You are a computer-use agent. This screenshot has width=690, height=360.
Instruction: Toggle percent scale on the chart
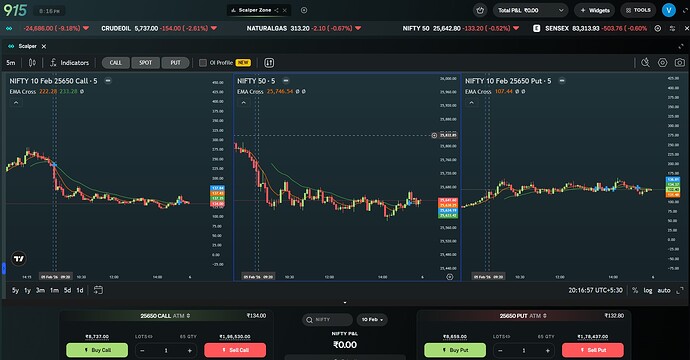tap(635, 290)
